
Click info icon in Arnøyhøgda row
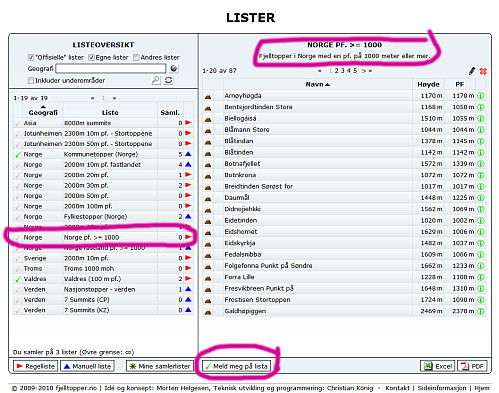[x=481, y=96]
